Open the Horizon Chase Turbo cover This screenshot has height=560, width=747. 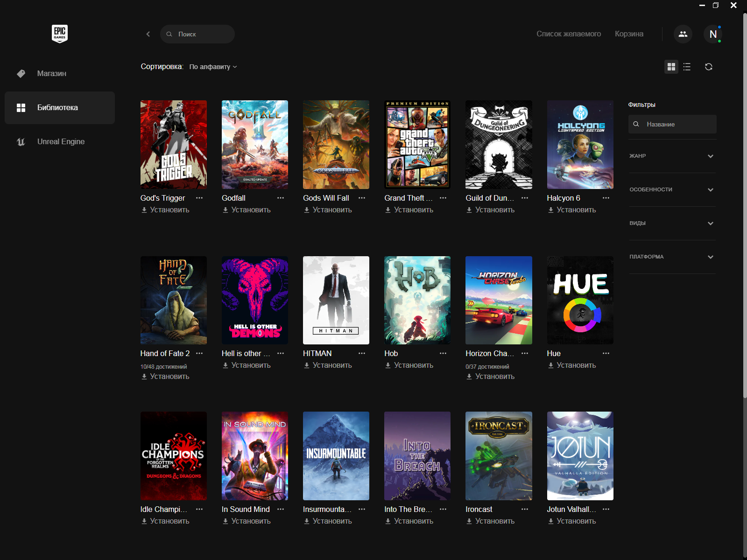pos(499,300)
